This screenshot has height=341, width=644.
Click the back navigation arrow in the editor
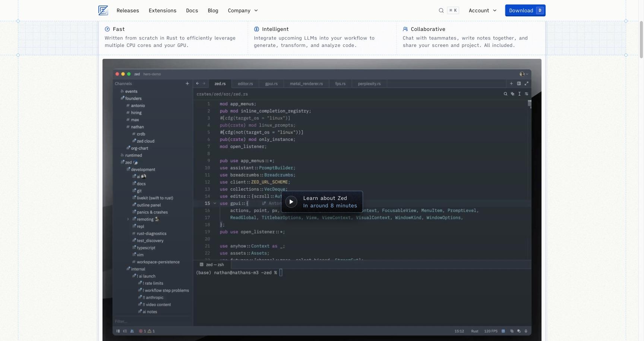(x=198, y=84)
